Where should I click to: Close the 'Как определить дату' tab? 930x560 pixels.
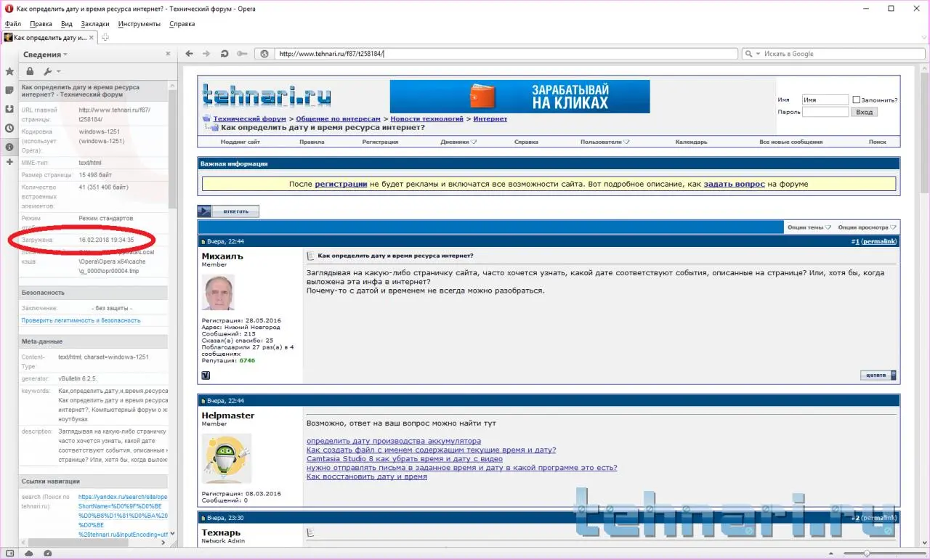click(92, 37)
